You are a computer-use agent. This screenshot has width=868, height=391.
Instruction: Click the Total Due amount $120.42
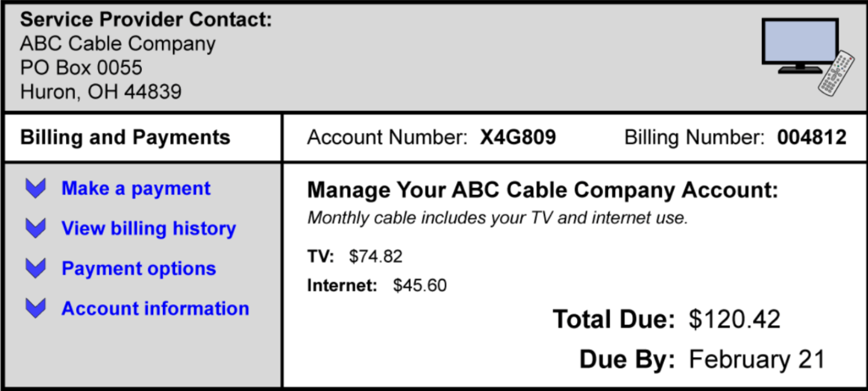click(734, 319)
